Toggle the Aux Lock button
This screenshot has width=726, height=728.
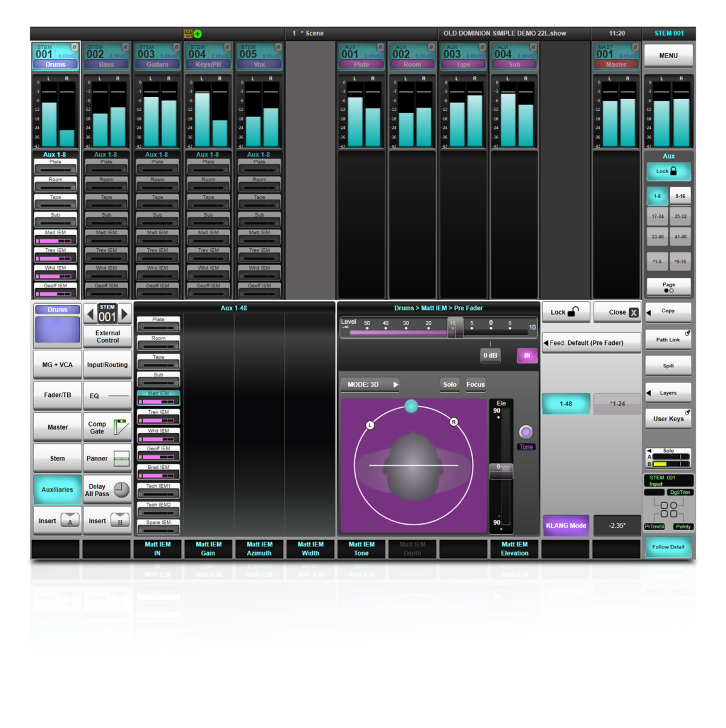[x=668, y=171]
